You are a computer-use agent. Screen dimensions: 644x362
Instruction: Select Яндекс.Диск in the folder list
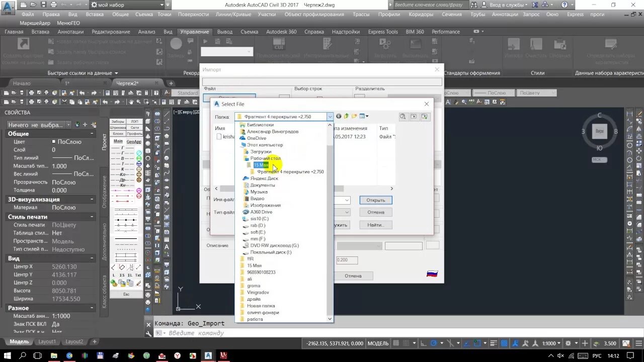coord(265,178)
